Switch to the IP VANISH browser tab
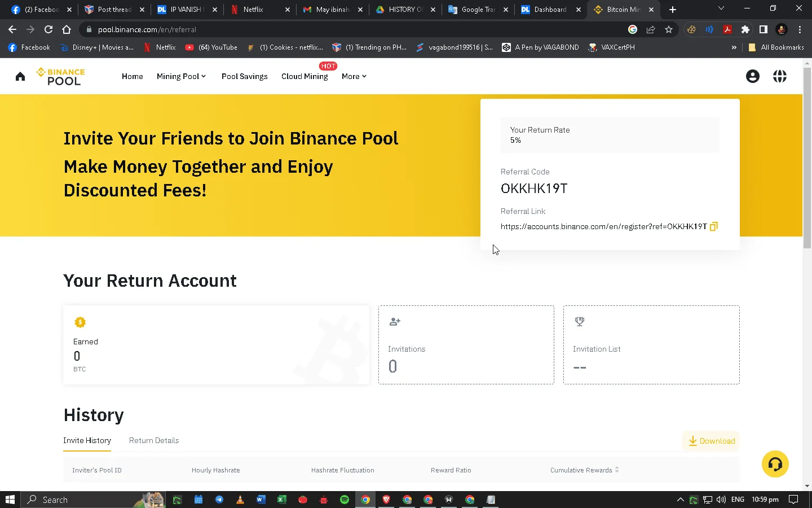Image resolution: width=812 pixels, height=508 pixels. [187, 9]
